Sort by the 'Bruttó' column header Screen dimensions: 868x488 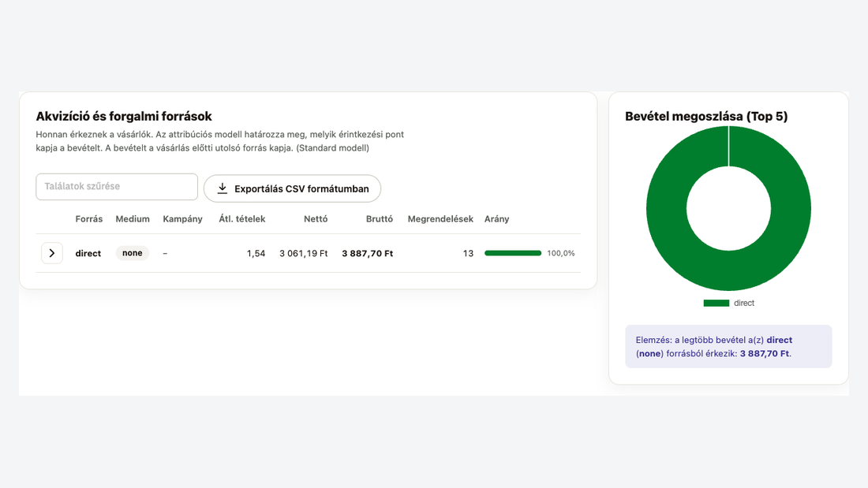380,219
